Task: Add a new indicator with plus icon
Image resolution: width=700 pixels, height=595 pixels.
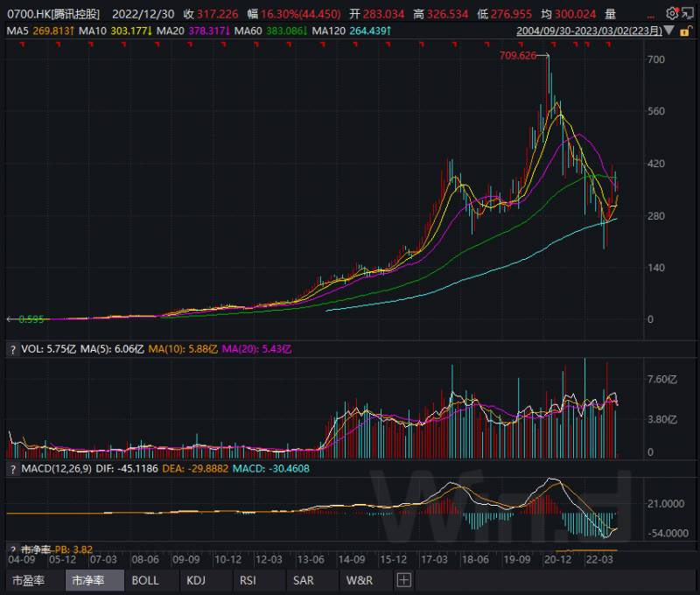Action: coord(403,580)
